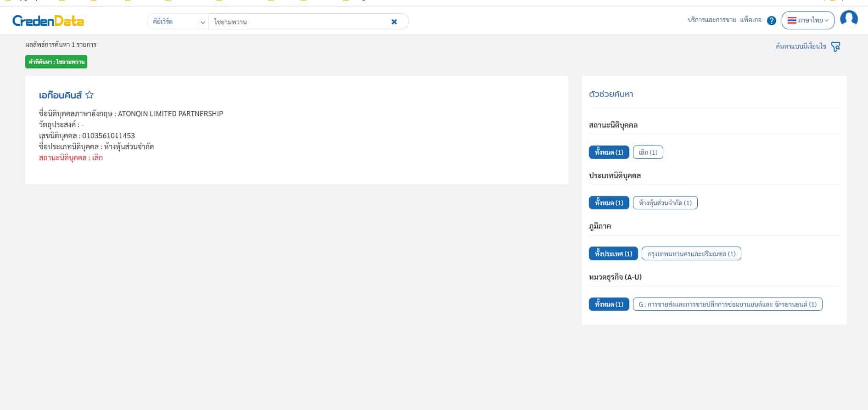868x410 pixels.
Task: Open บริการและการขาย menu
Action: point(711,20)
